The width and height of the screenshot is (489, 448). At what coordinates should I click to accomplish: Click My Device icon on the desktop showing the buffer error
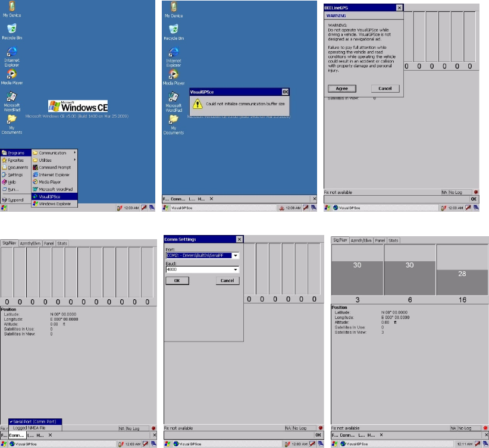pos(174,10)
